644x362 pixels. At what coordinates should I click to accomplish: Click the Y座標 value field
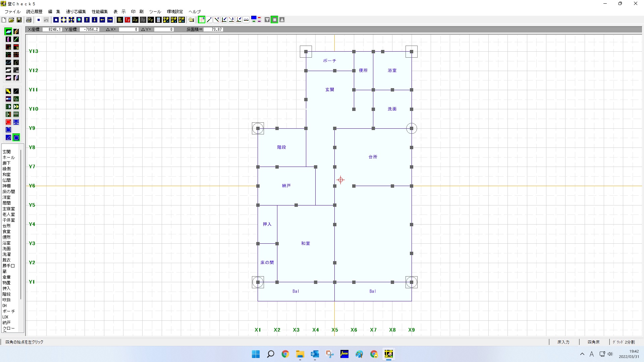89,29
